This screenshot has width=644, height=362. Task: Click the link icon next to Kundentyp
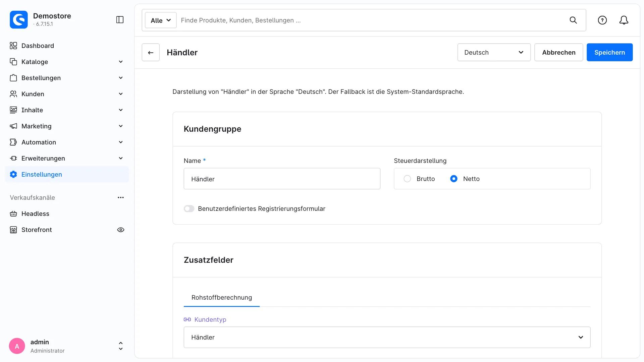(187, 319)
